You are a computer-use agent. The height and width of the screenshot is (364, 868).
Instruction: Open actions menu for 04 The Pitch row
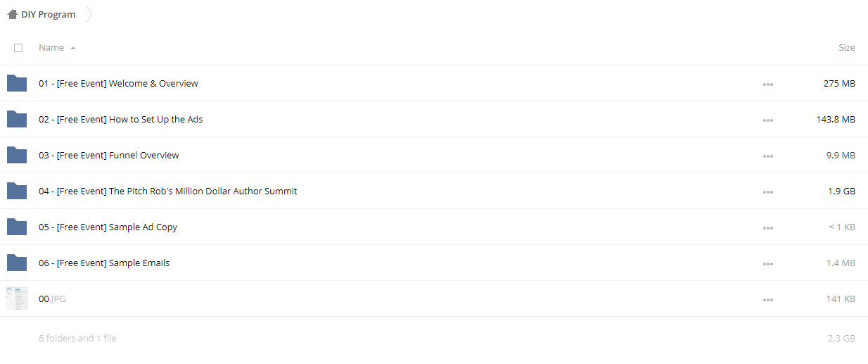point(767,192)
